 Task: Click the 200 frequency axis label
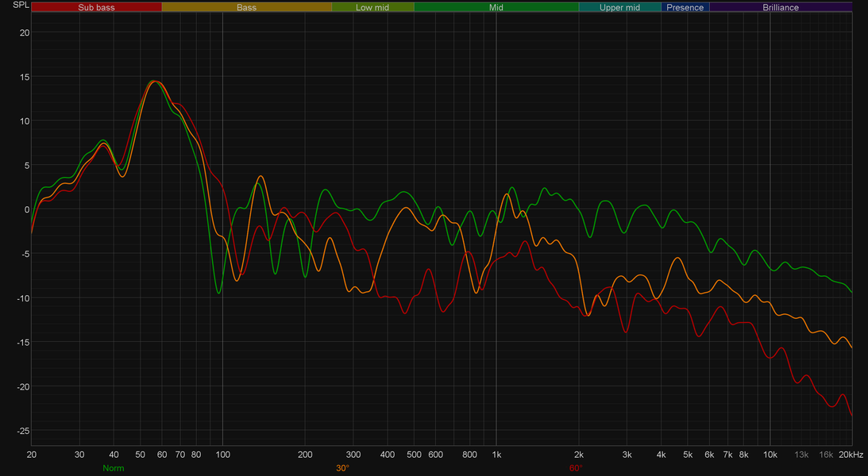tap(305, 455)
